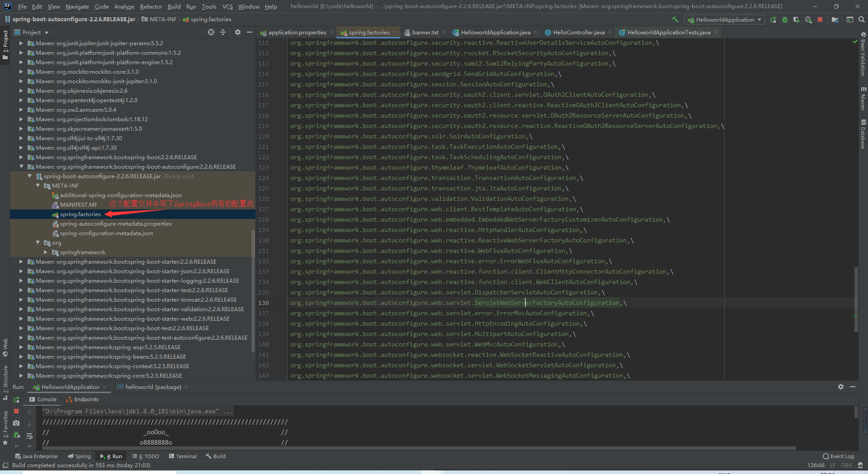Open the Event Log
This screenshot has height=474, width=868.
point(838,456)
